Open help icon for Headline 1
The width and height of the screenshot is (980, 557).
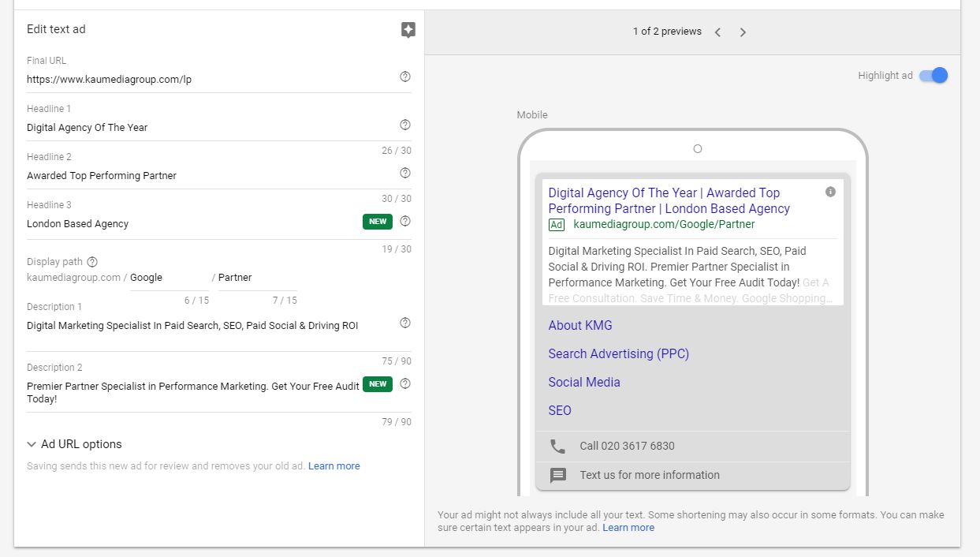(x=405, y=125)
